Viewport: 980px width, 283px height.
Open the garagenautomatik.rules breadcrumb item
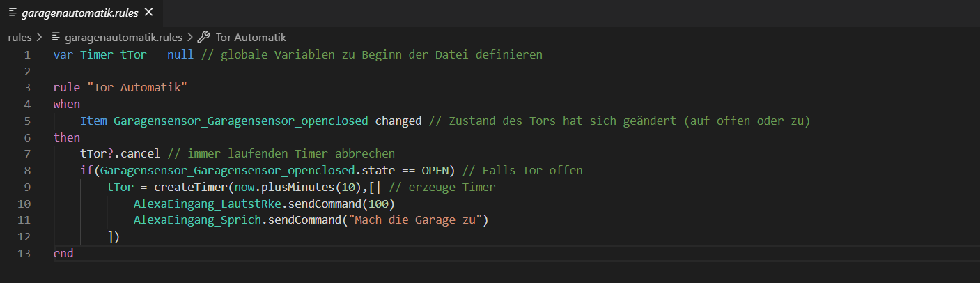coord(123,37)
